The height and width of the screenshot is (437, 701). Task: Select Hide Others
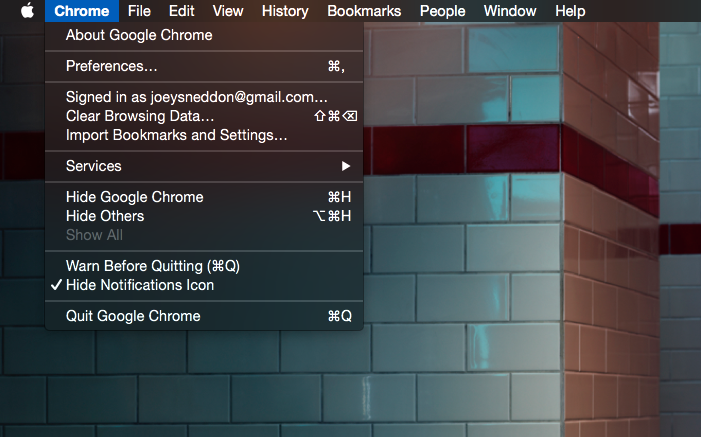(105, 216)
